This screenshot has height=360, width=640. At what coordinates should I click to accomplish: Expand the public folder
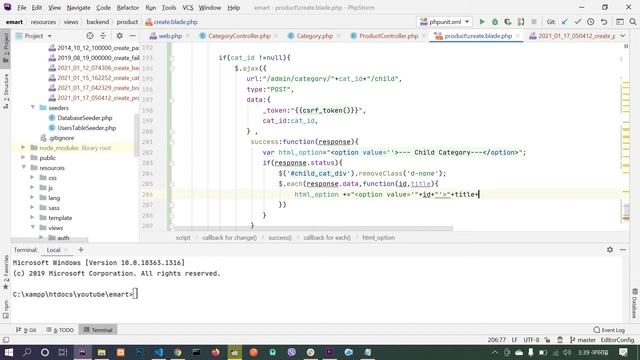coord(23,157)
